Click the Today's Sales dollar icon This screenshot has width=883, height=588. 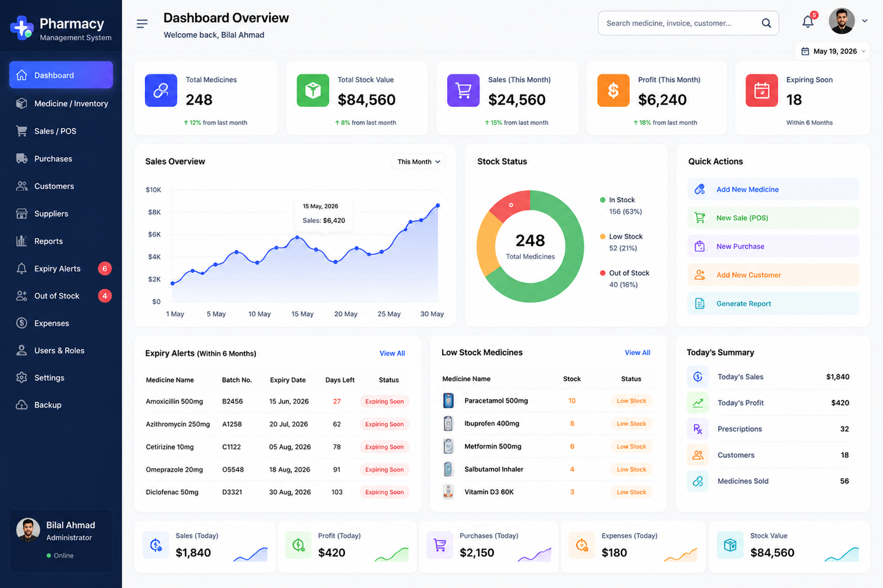[x=697, y=376]
